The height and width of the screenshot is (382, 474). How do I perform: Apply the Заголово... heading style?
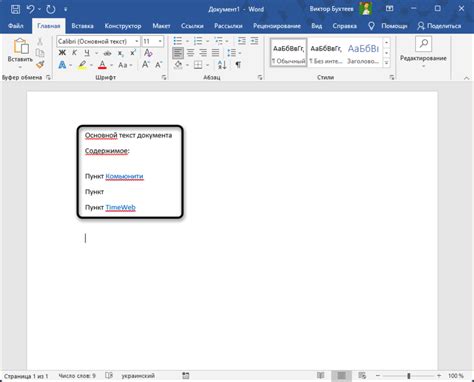coord(363,53)
